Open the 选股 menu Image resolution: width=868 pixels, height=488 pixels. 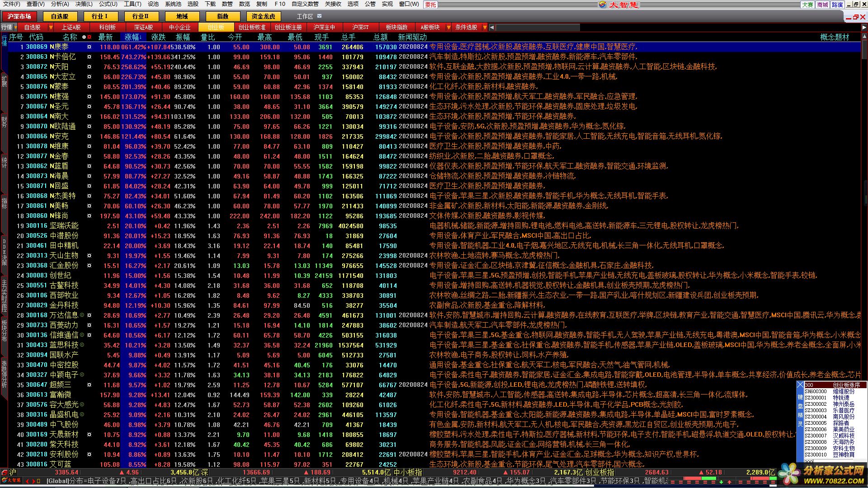point(193,4)
